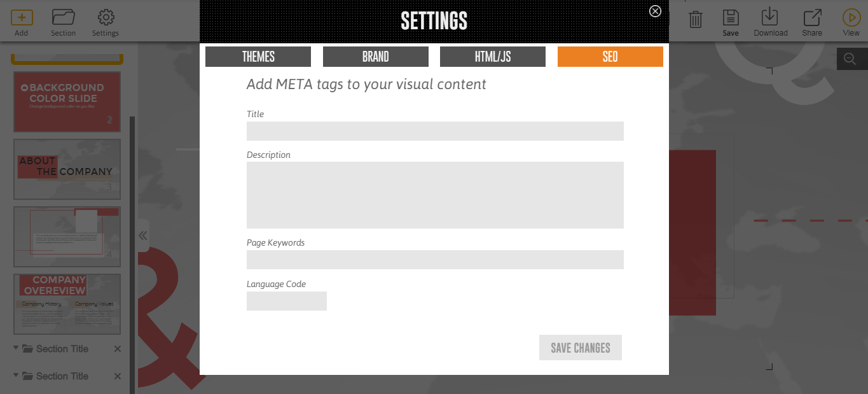Click the zoom out magnifier icon
Screen dimensions: 868x394
(x=850, y=59)
